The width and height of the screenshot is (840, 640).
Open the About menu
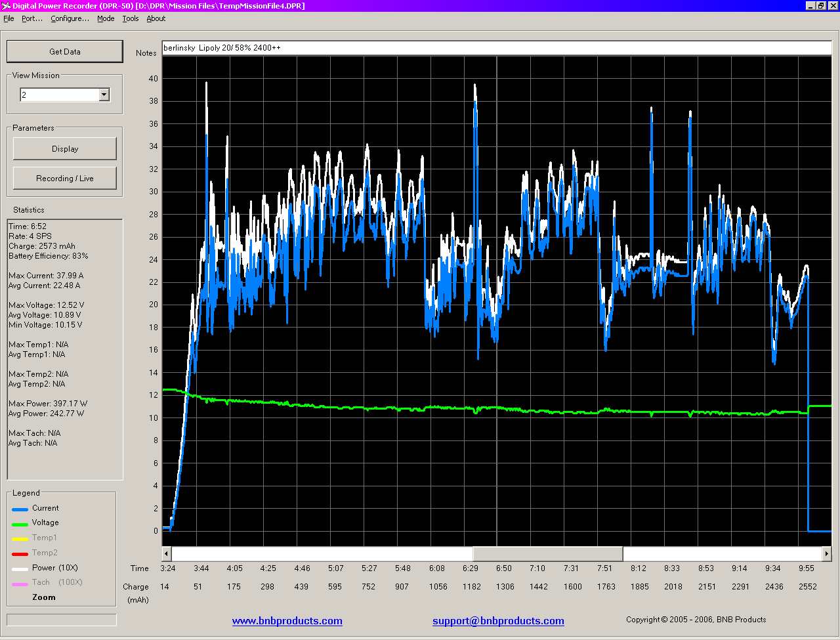[156, 18]
